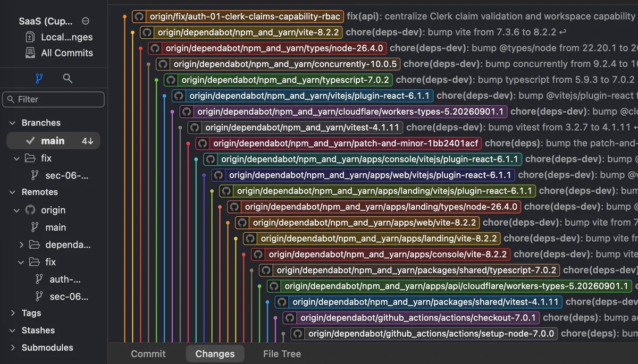
Task: Expand the dependabot folder in Remotes
Action: point(21,245)
